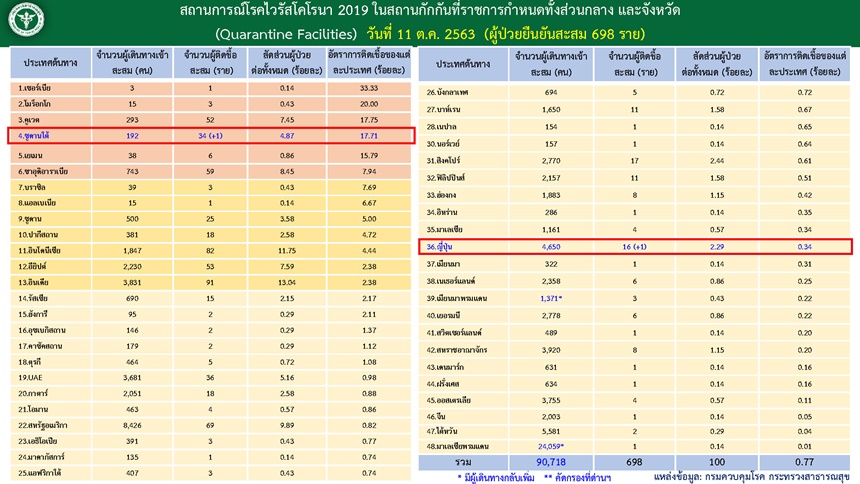This screenshot has height=484, width=860.
Task: Click the highlighted row '36.ญี่ปุ่น'
Action: tap(635, 246)
